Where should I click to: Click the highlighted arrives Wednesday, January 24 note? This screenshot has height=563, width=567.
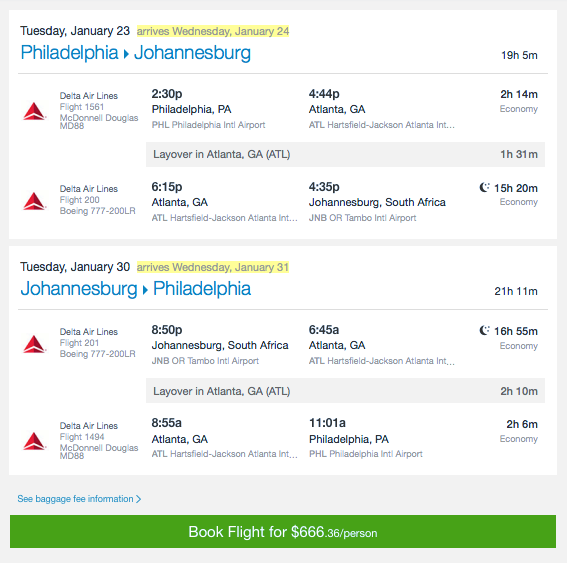click(x=213, y=31)
